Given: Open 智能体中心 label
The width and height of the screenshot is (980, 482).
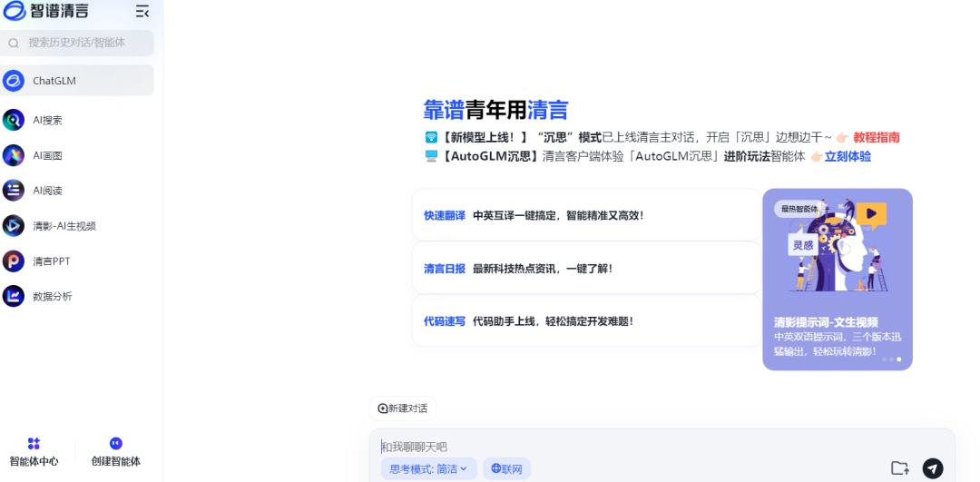Looking at the screenshot, I should click(34, 461).
